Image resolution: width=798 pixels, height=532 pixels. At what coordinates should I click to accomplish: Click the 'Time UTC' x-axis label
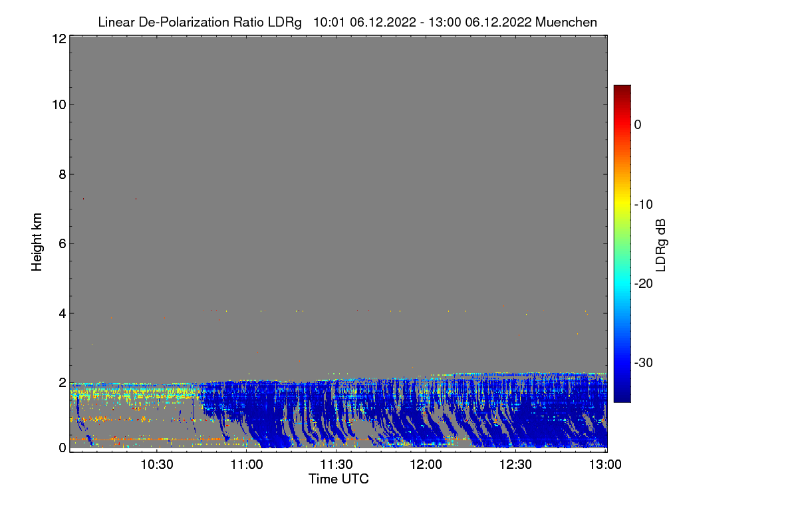coord(338,479)
